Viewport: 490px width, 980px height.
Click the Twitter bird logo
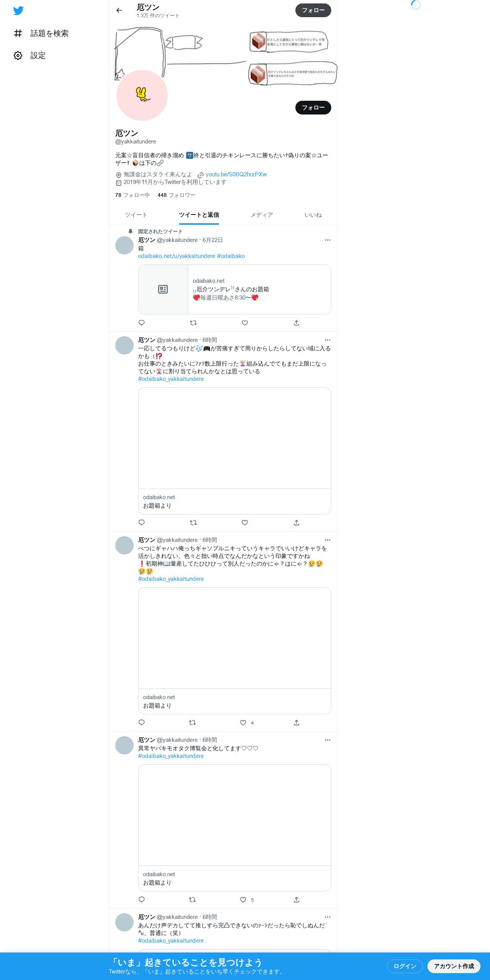coord(18,11)
